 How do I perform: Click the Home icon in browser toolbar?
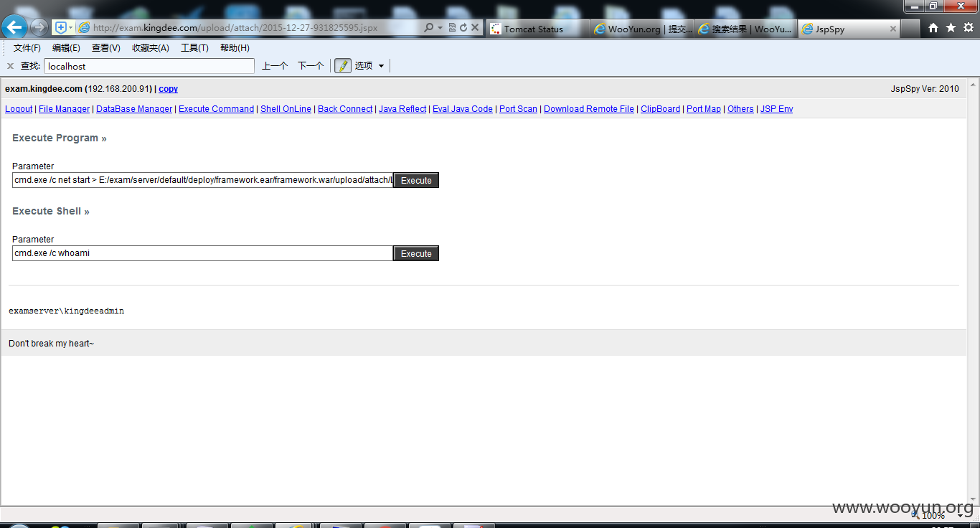(933, 27)
